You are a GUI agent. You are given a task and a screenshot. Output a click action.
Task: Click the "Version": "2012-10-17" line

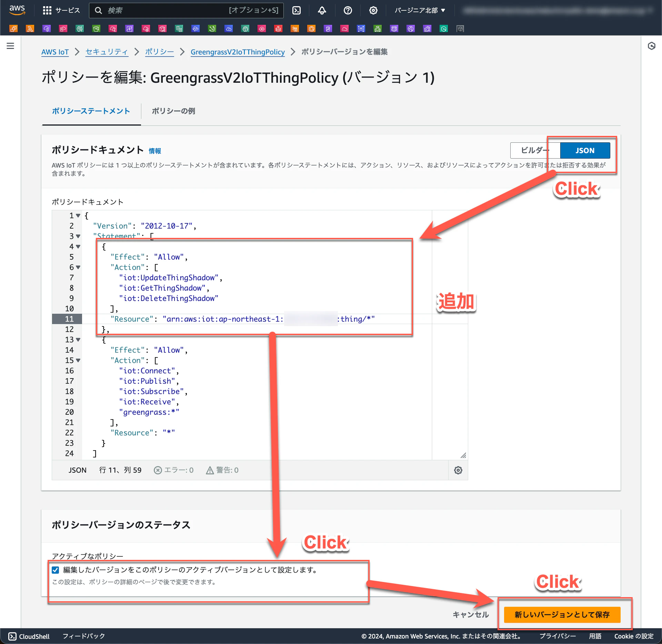coord(145,226)
